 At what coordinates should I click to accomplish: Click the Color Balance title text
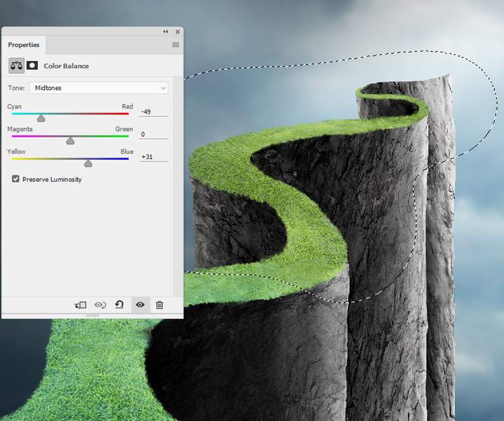[67, 66]
